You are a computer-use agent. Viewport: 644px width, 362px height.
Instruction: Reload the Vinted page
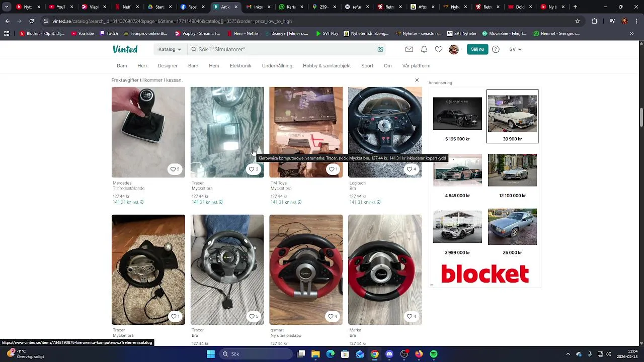tap(31, 21)
